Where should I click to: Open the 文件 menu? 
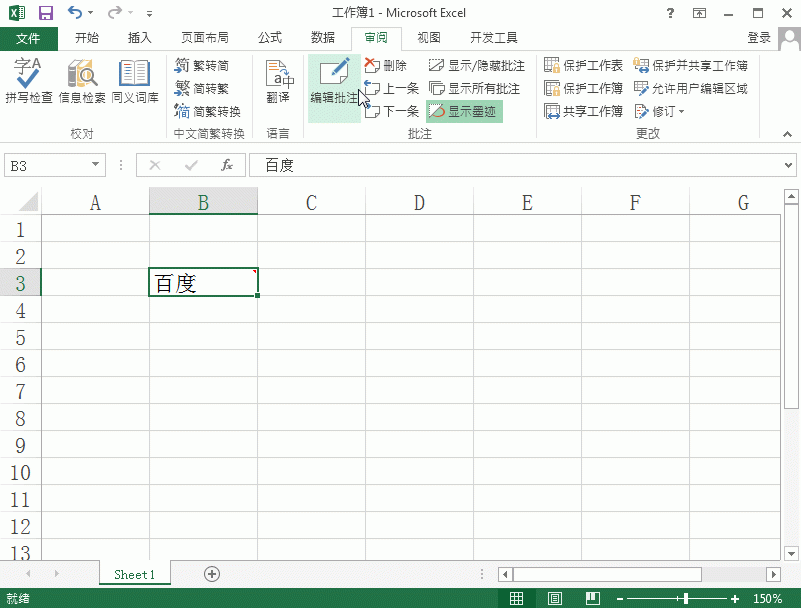pos(29,37)
